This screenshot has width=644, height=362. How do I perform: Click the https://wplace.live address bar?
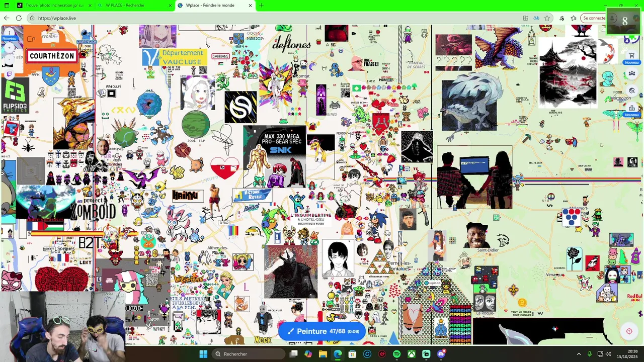click(274, 18)
